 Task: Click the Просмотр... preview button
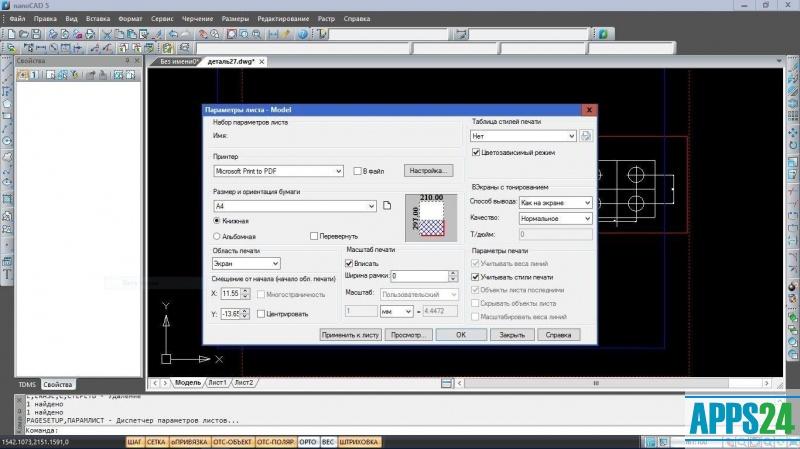tap(409, 335)
